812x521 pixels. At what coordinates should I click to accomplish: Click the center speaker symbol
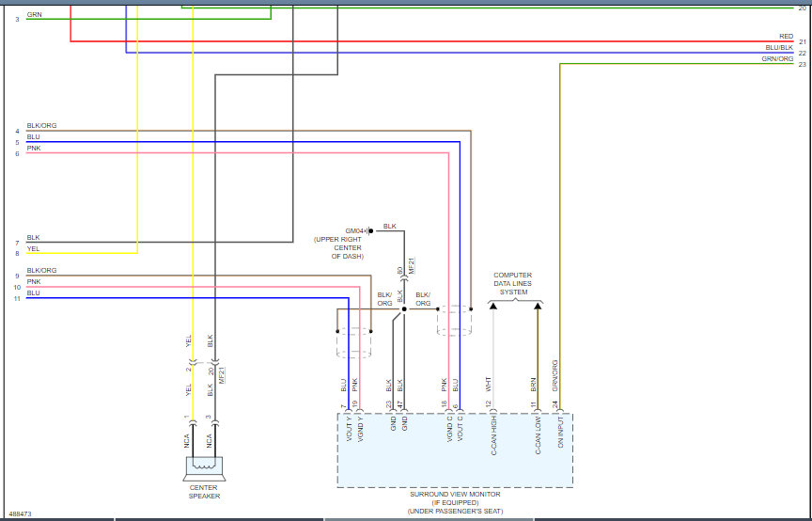click(204, 468)
